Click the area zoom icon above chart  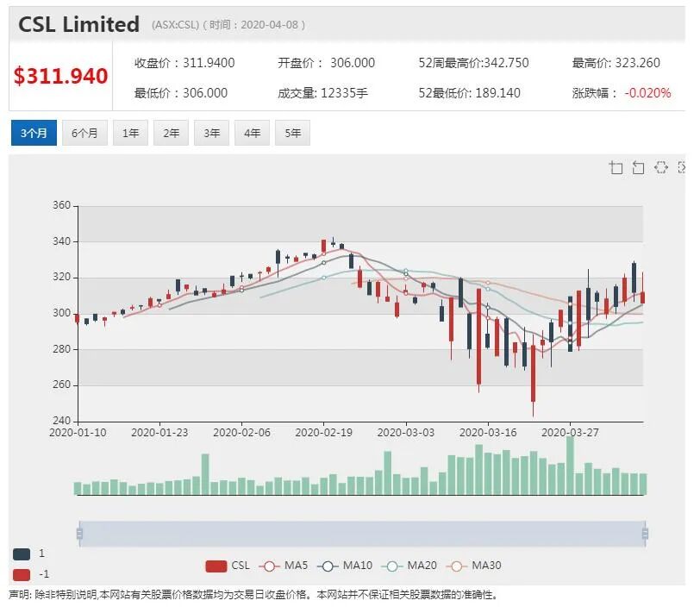(616, 167)
